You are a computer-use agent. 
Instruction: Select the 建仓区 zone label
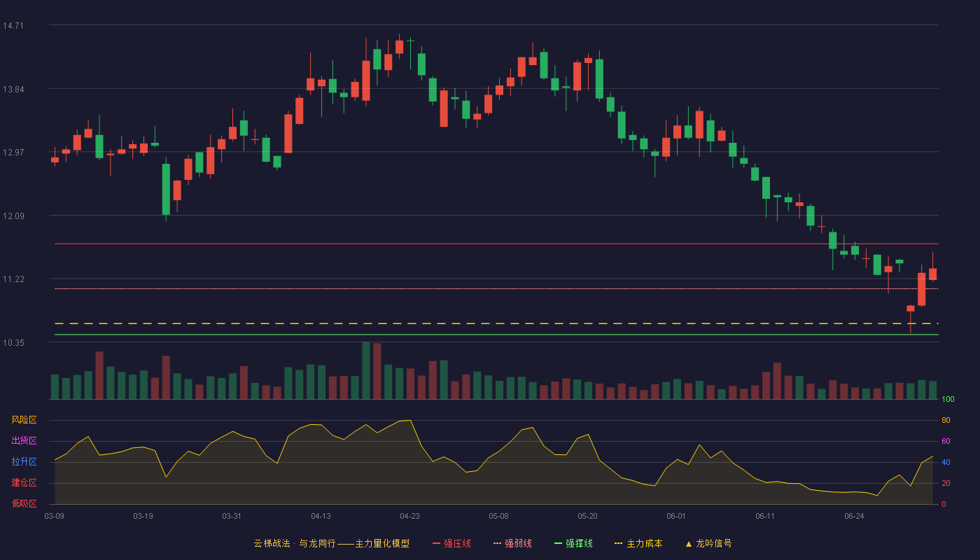(24, 483)
